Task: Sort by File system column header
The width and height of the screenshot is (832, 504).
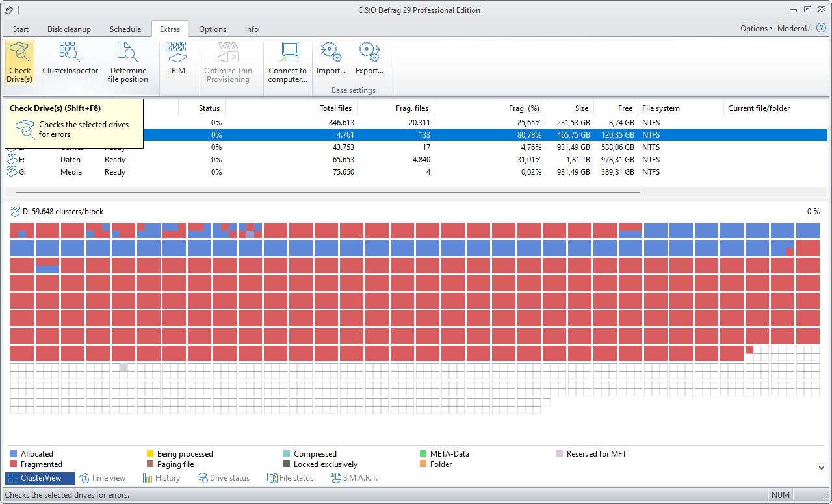Action: tap(680, 108)
